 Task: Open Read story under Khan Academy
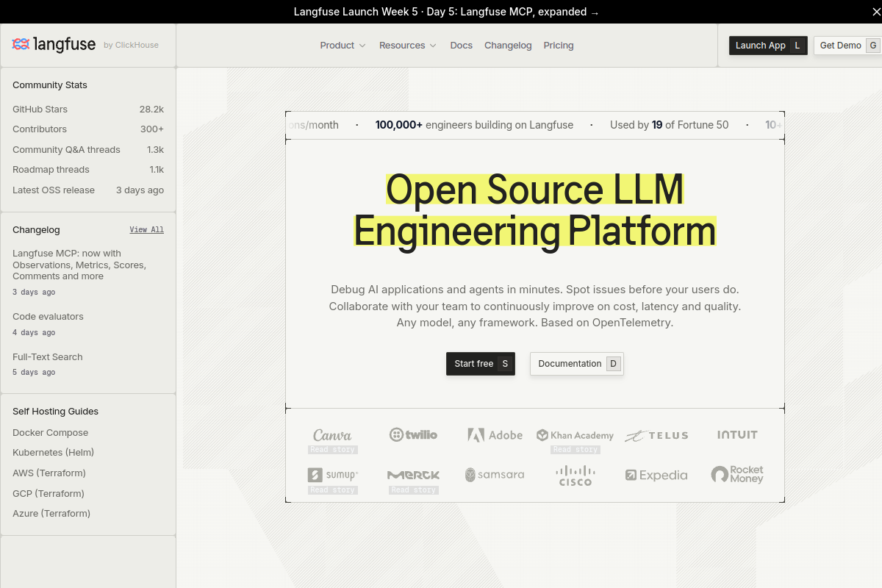click(576, 450)
